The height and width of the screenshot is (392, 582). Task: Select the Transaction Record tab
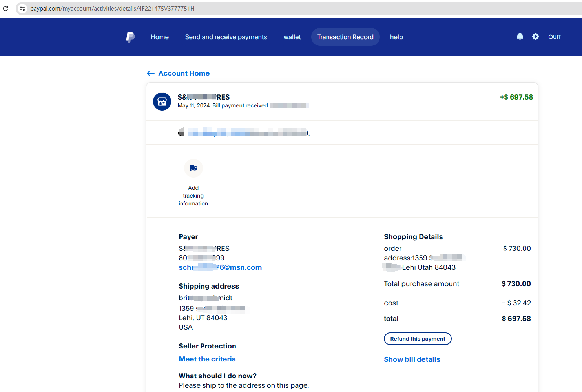pyautogui.click(x=345, y=37)
